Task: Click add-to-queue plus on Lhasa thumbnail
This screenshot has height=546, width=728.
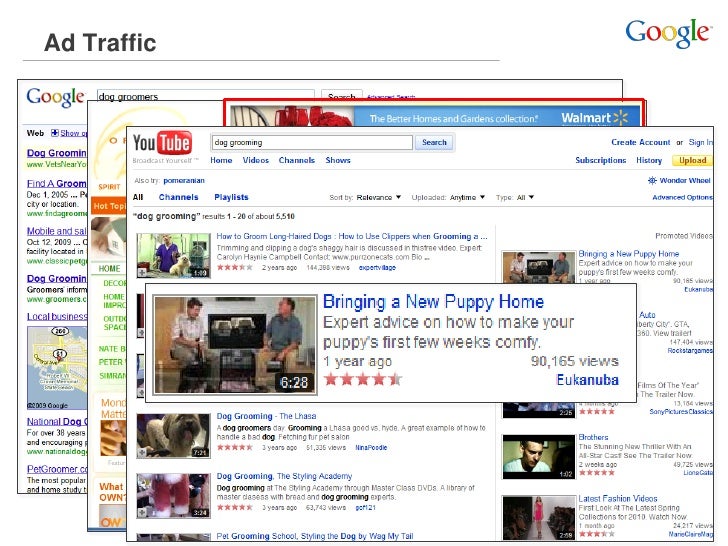Action: point(142,452)
